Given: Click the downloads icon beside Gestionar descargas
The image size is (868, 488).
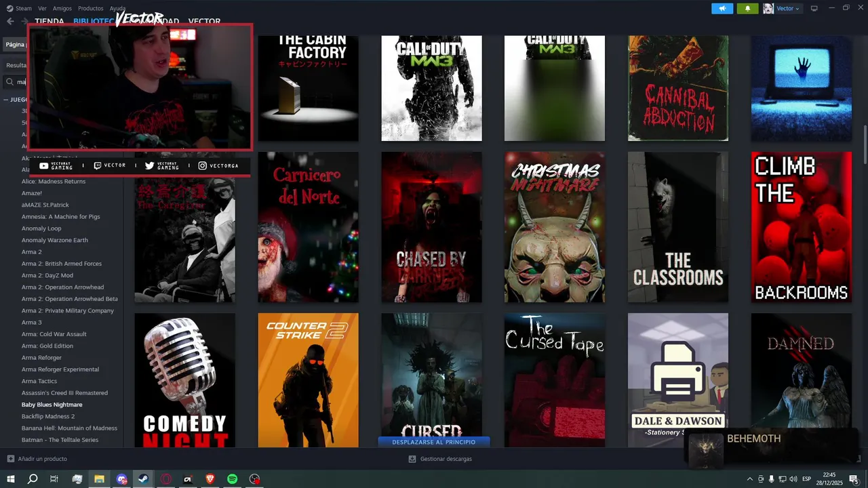Looking at the screenshot, I should (412, 459).
